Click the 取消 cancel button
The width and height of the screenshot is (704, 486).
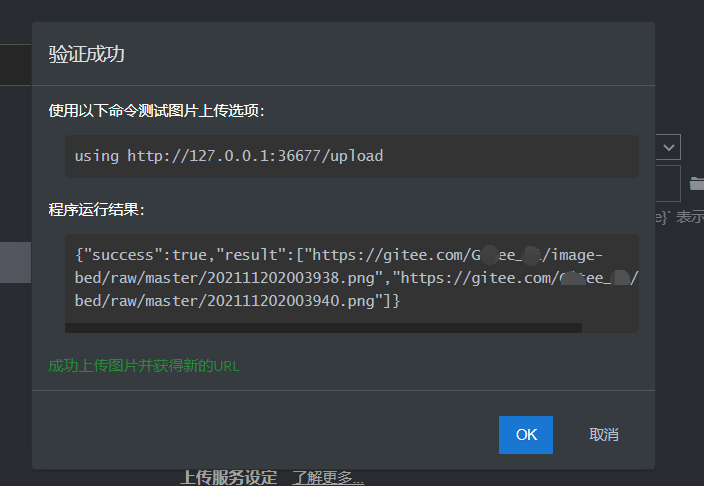[x=604, y=435]
